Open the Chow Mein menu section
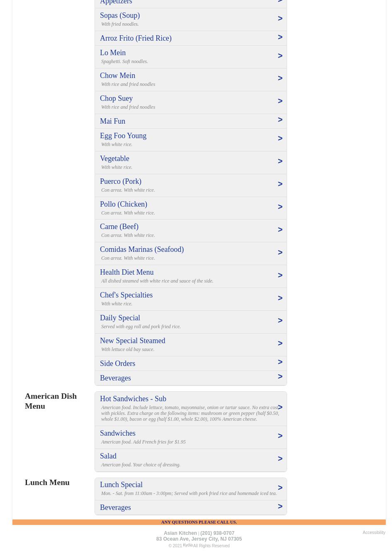Screen dimensions: 392x551 pos(190,80)
